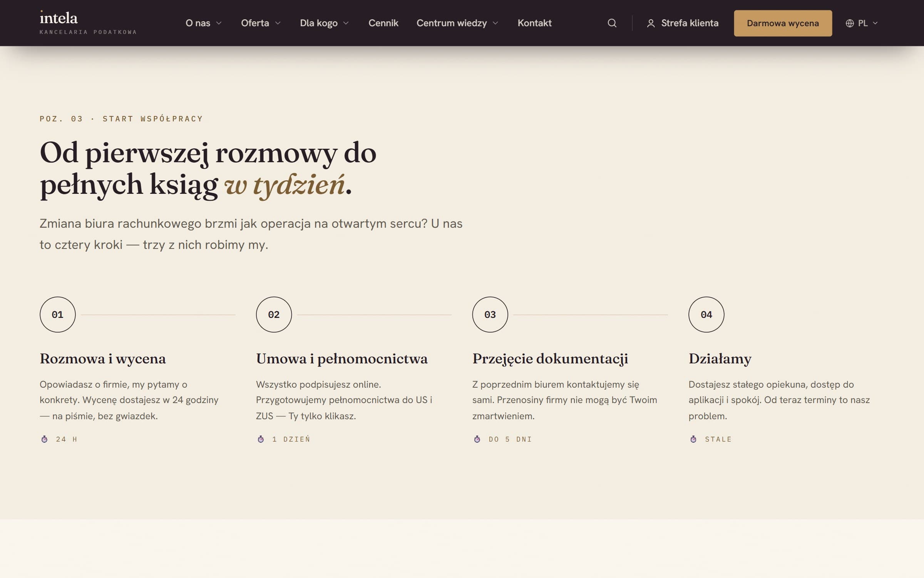Select the step 01 circle
Image resolution: width=924 pixels, height=578 pixels.
[58, 314]
